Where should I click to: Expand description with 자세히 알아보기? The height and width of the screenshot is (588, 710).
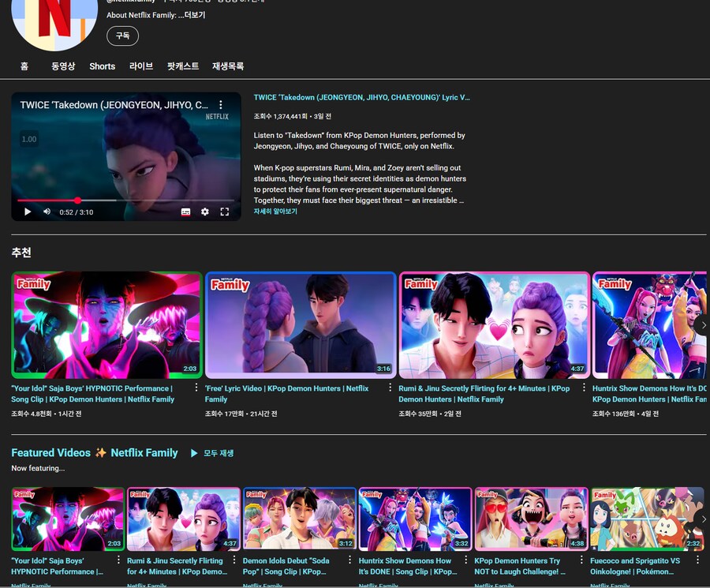(x=275, y=211)
